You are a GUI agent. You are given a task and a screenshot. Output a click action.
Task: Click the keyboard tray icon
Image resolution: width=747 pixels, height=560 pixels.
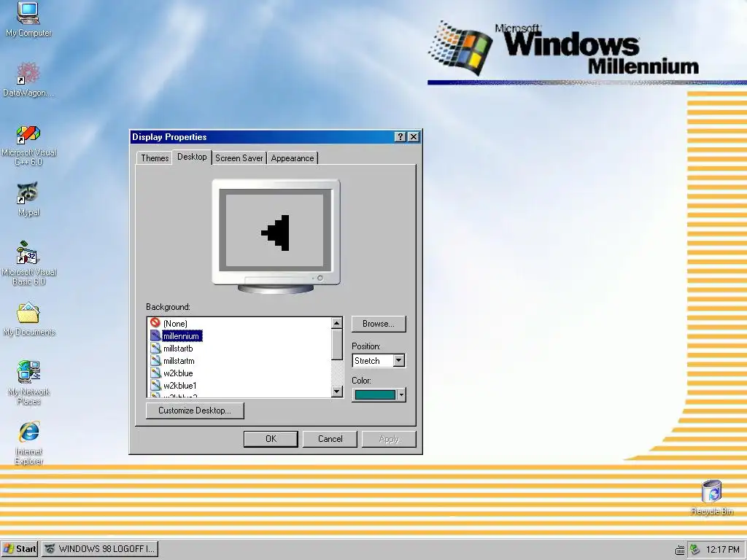coord(680,550)
